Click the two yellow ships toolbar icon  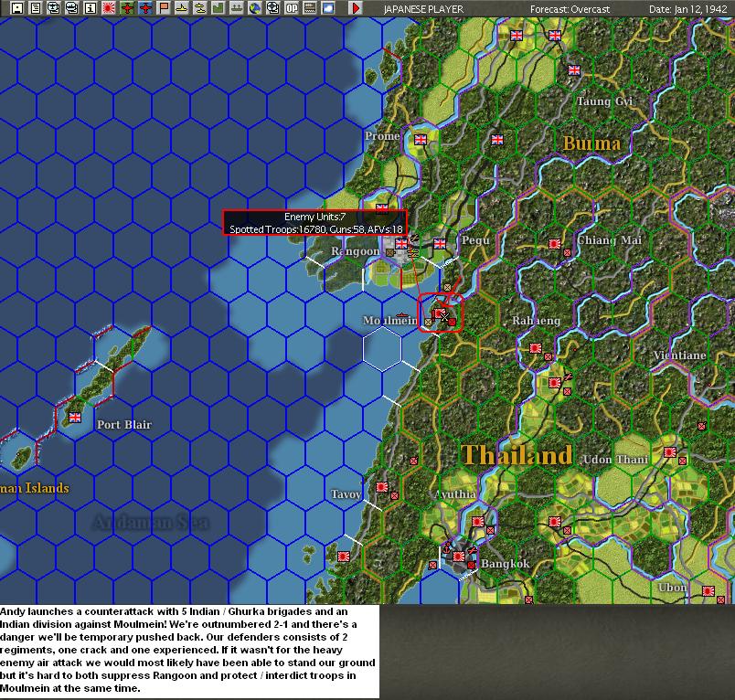point(200,8)
